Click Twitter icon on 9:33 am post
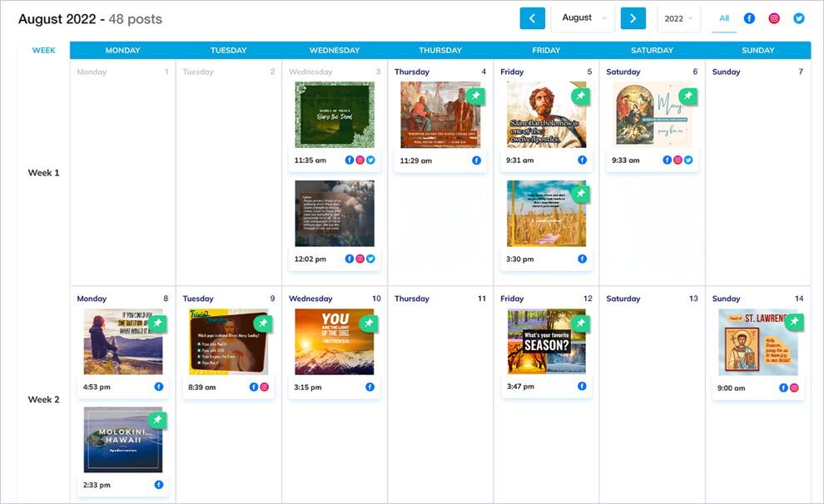The width and height of the screenshot is (824, 504). pos(688,160)
